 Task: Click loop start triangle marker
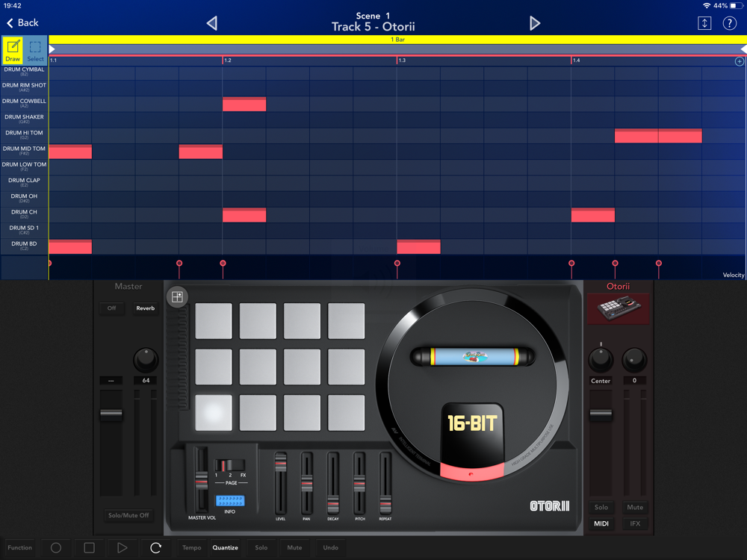[52, 49]
